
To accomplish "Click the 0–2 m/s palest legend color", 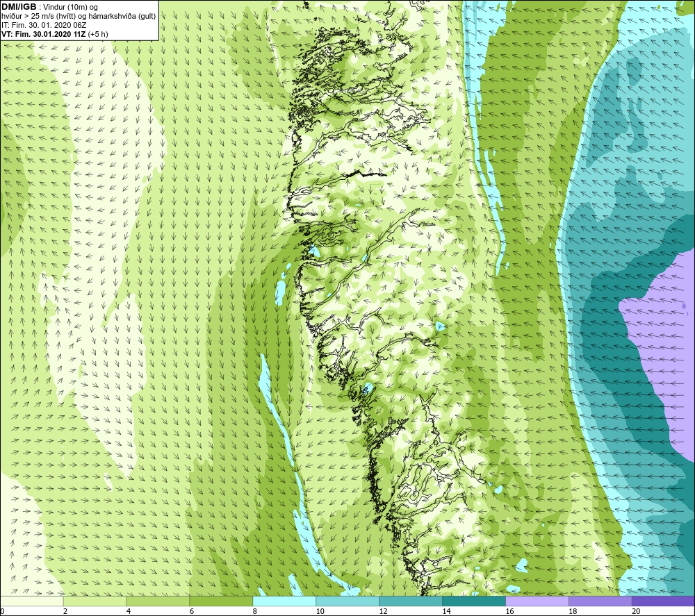I will pos(32,601).
